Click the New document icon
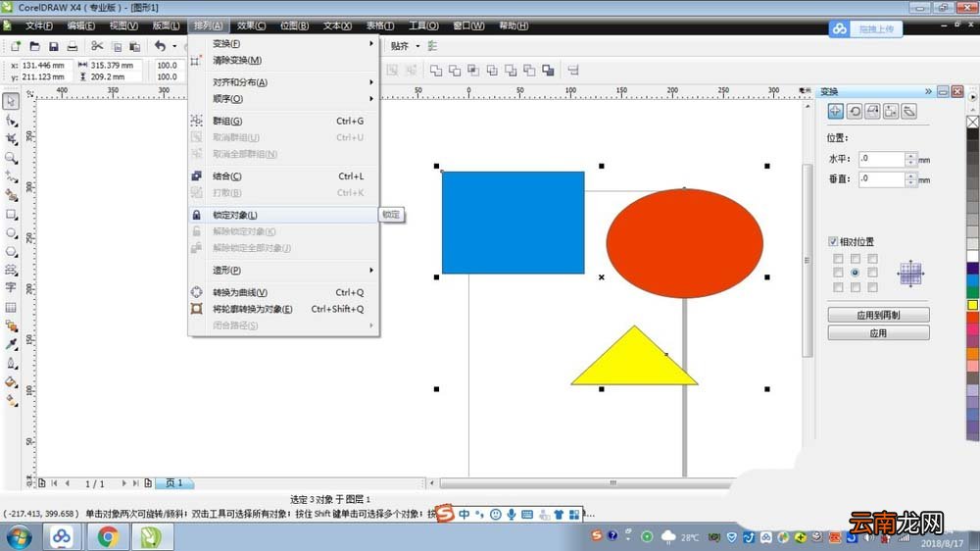This screenshot has width=980, height=551. (x=16, y=46)
